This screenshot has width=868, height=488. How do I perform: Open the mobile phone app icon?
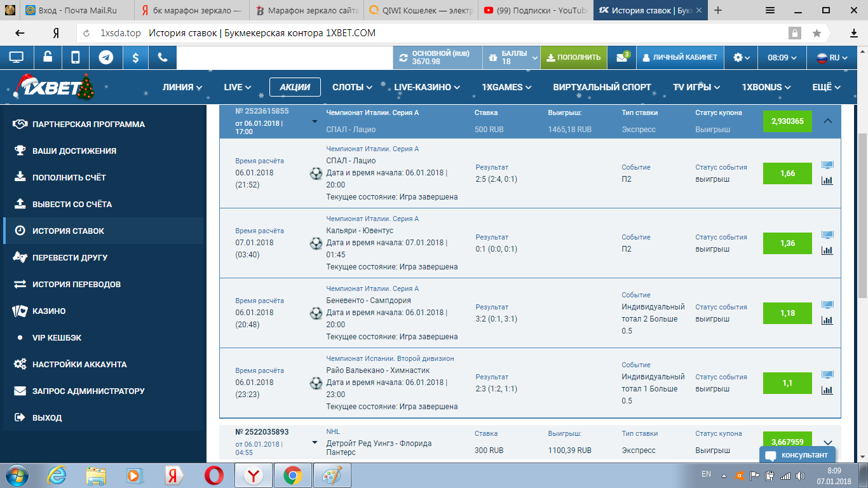76,57
